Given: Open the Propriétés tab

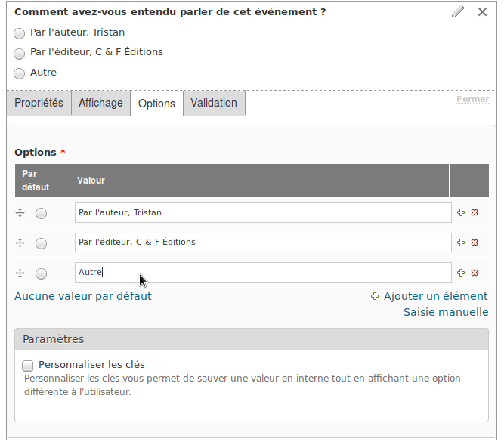Looking at the screenshot, I should [39, 103].
